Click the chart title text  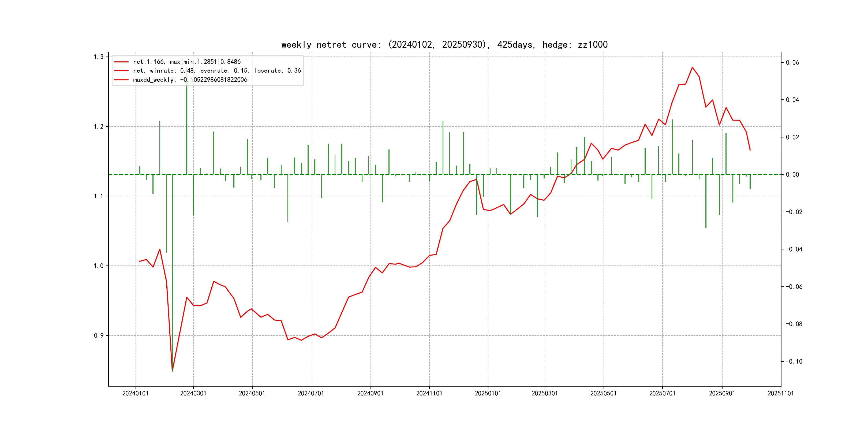(x=444, y=44)
